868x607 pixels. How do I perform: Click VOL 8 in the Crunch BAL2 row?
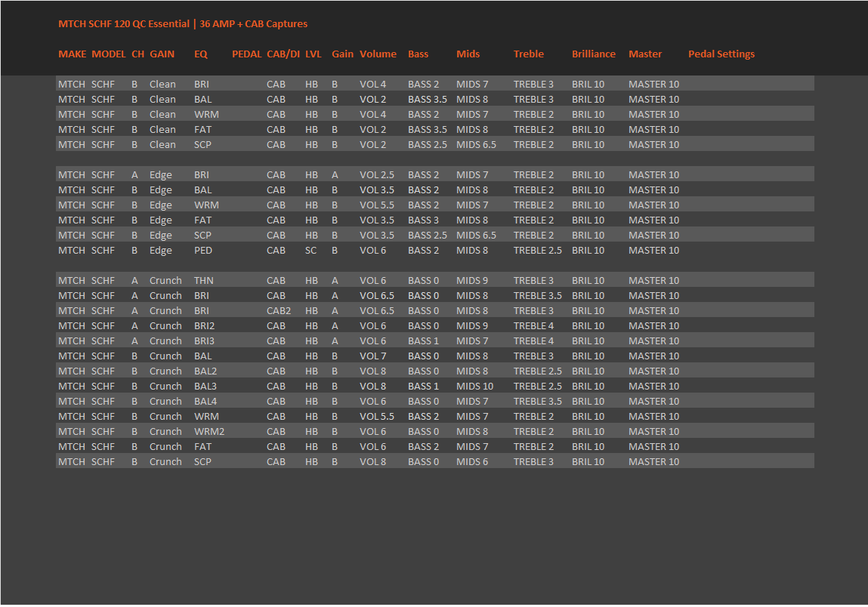coord(372,371)
